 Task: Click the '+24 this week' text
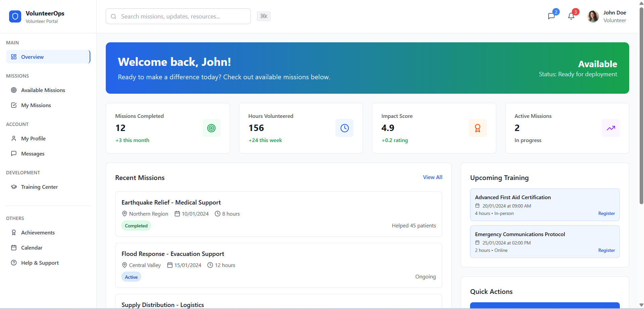(x=265, y=140)
